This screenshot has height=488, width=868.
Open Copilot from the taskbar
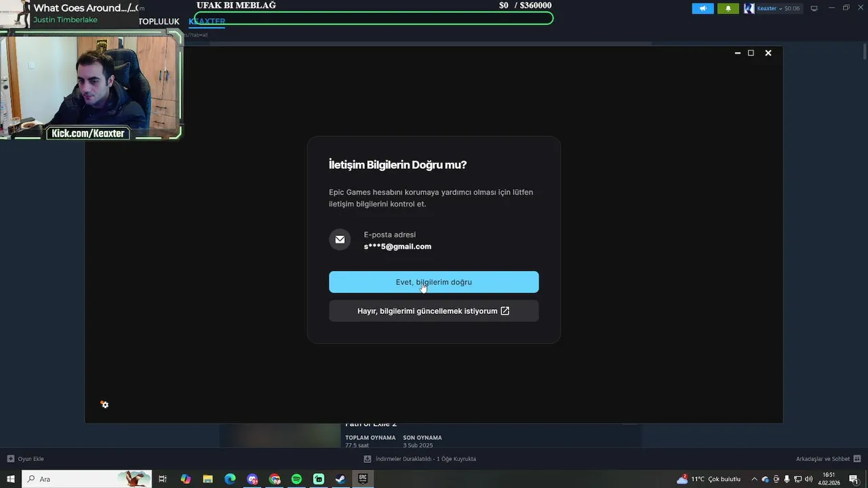click(x=185, y=479)
